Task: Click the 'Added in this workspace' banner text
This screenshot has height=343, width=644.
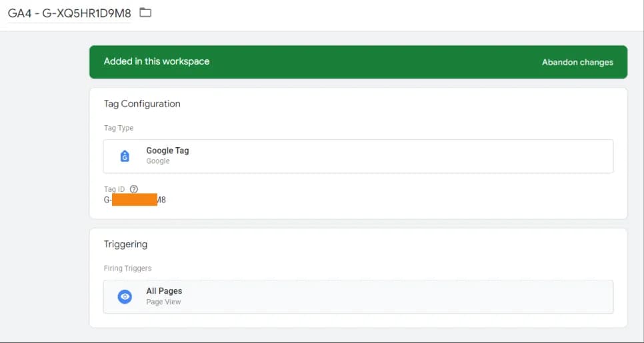Action: [157, 61]
